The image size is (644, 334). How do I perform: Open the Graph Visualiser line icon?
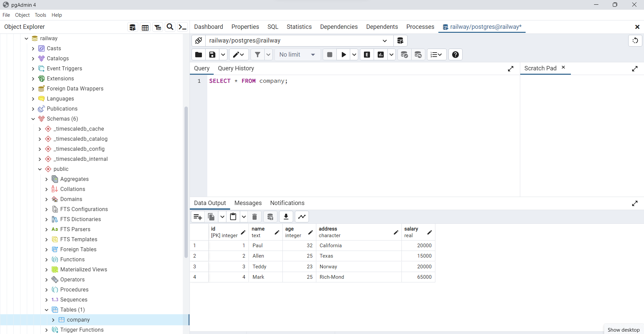click(302, 217)
